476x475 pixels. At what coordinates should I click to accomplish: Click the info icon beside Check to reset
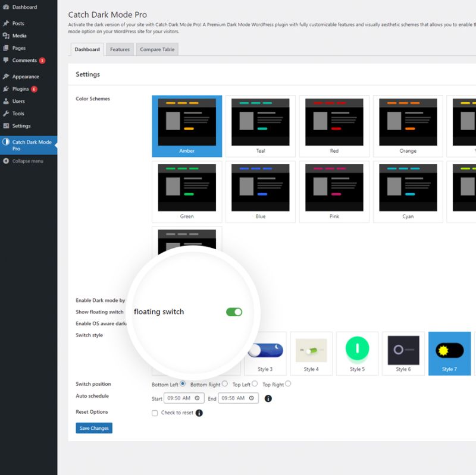(x=199, y=413)
